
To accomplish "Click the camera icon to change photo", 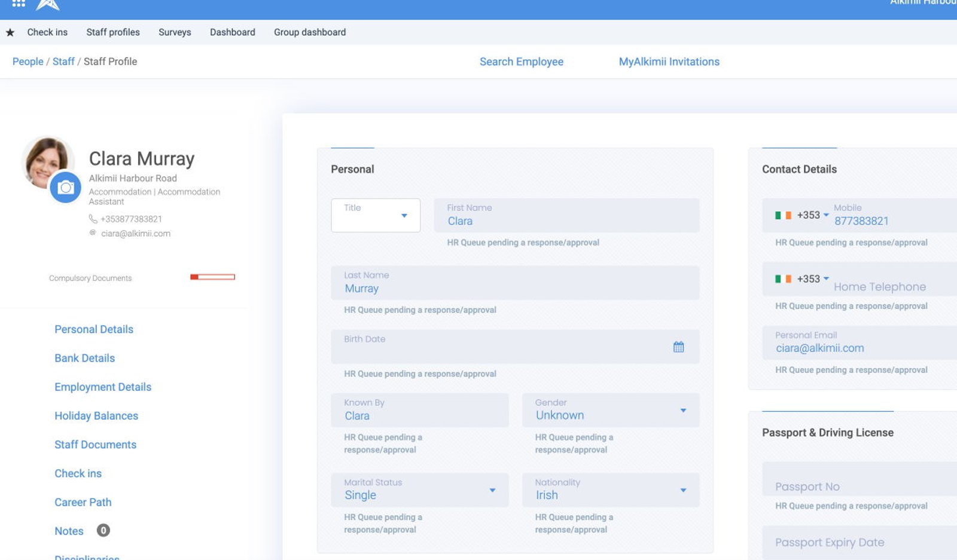I will 66,188.
